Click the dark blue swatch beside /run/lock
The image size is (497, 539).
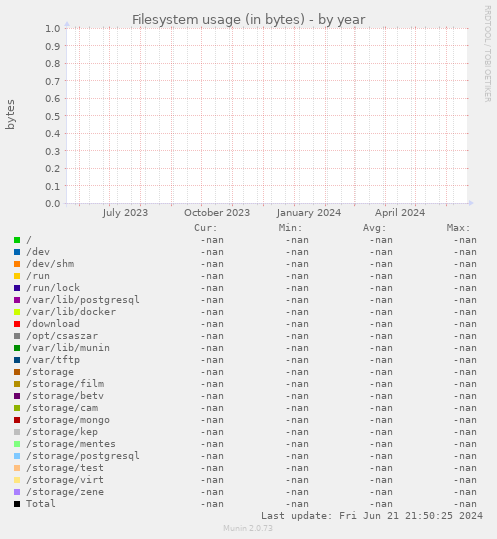click(x=17, y=288)
